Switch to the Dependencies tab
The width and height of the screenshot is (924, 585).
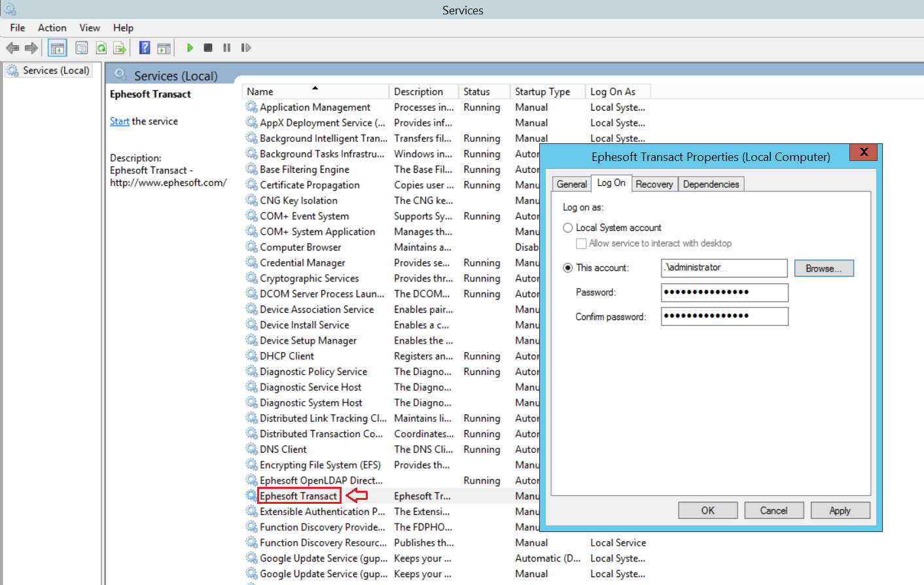click(x=711, y=184)
